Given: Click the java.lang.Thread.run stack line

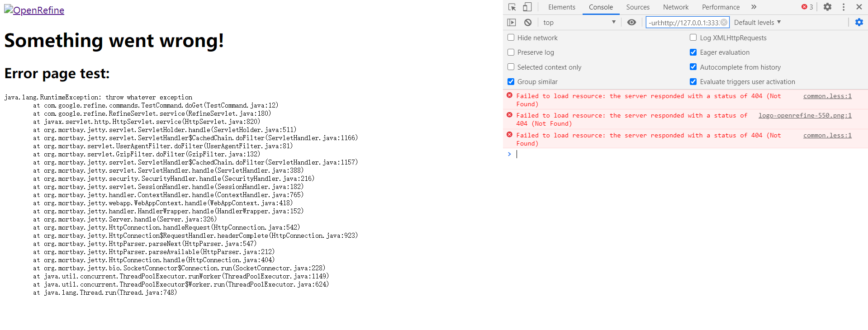Looking at the screenshot, I should click(105, 292).
